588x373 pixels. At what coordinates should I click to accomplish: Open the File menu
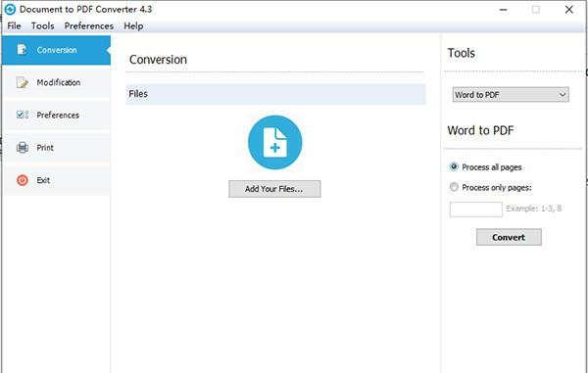coord(15,25)
